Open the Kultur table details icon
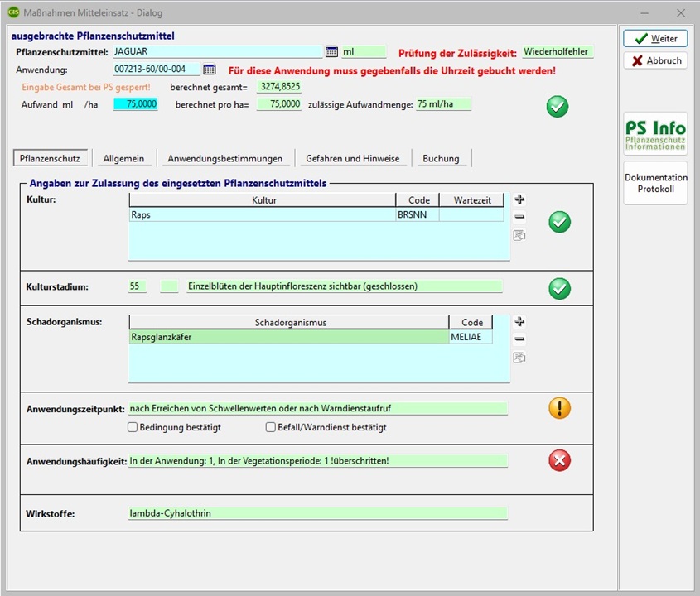Viewport: 700px width, 596px height. coord(519,234)
